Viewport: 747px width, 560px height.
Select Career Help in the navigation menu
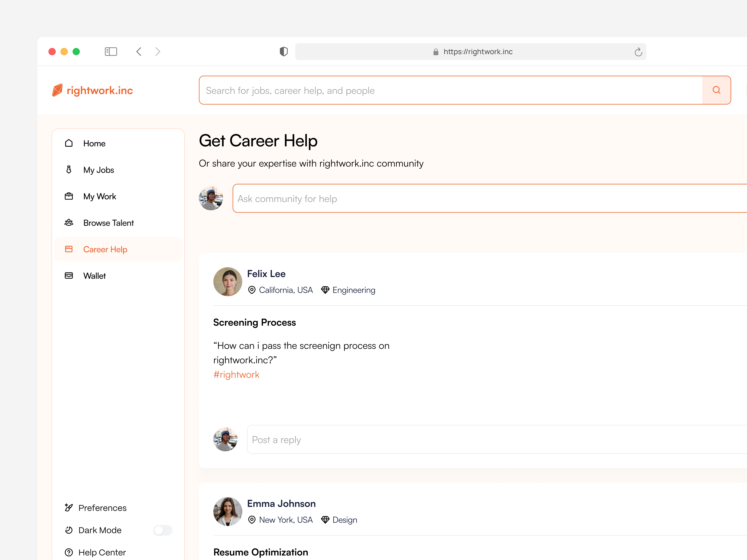105,249
